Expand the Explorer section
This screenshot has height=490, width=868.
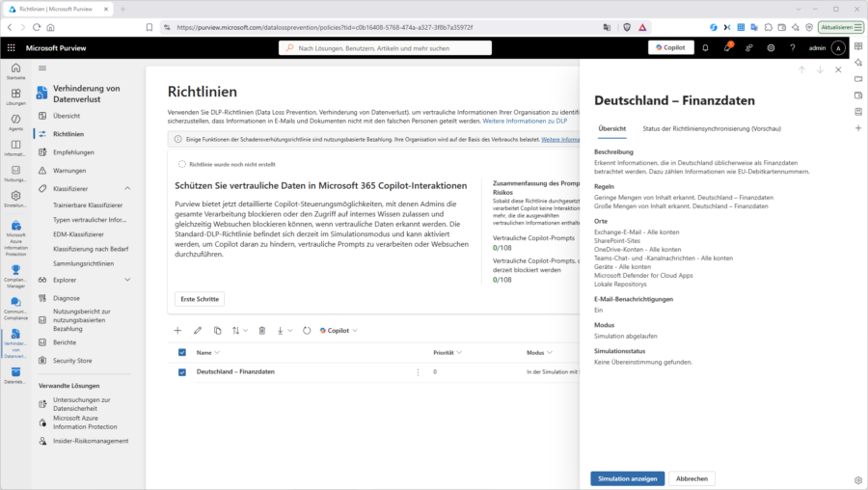[127, 280]
